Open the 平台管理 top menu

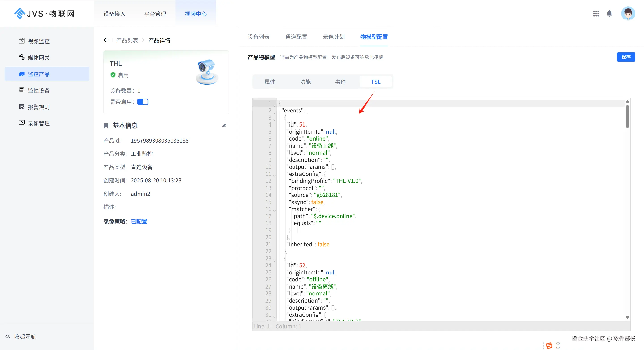tap(155, 14)
